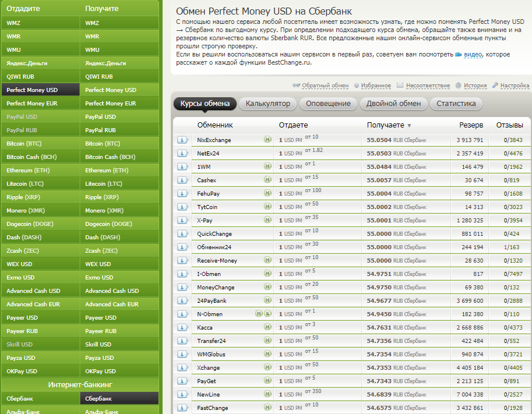Click the envelope icon for Несоответствие
The image size is (532, 414).
click(x=400, y=86)
